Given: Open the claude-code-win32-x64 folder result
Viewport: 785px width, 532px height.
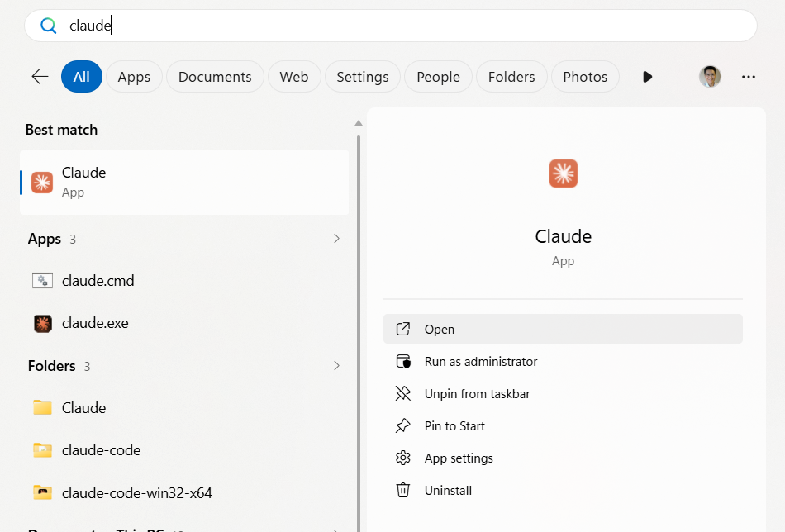Looking at the screenshot, I should click(x=184, y=493).
